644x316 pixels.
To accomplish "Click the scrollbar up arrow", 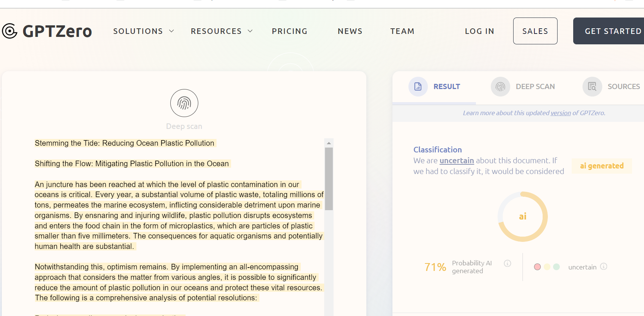I will pyautogui.click(x=329, y=143).
